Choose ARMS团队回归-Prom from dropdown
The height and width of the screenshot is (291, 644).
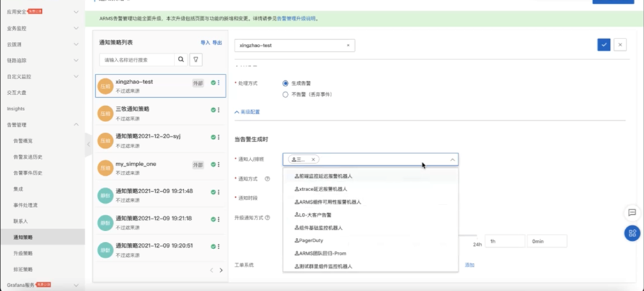[370, 253]
